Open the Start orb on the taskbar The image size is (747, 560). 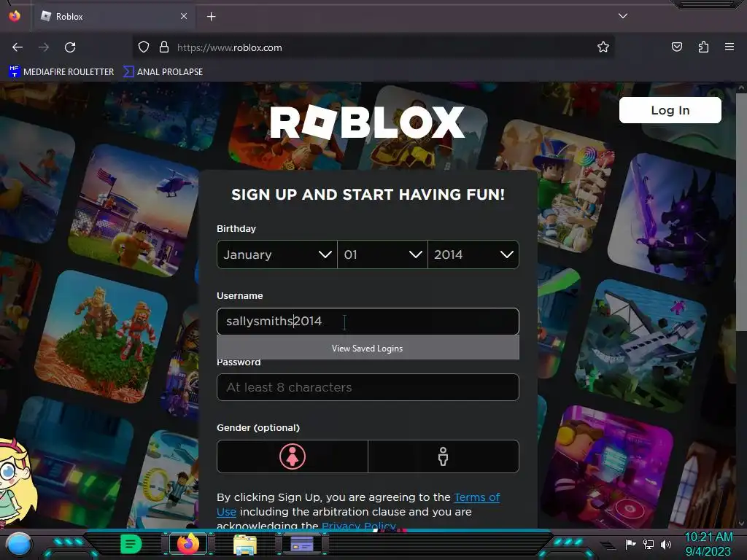(19, 545)
